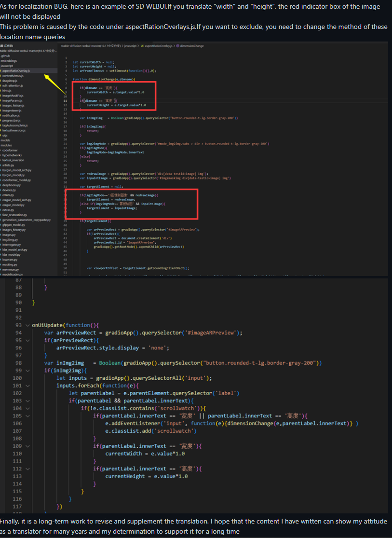Open deepbooru.py in the file tree
The image size is (392, 538).
coord(11,185)
